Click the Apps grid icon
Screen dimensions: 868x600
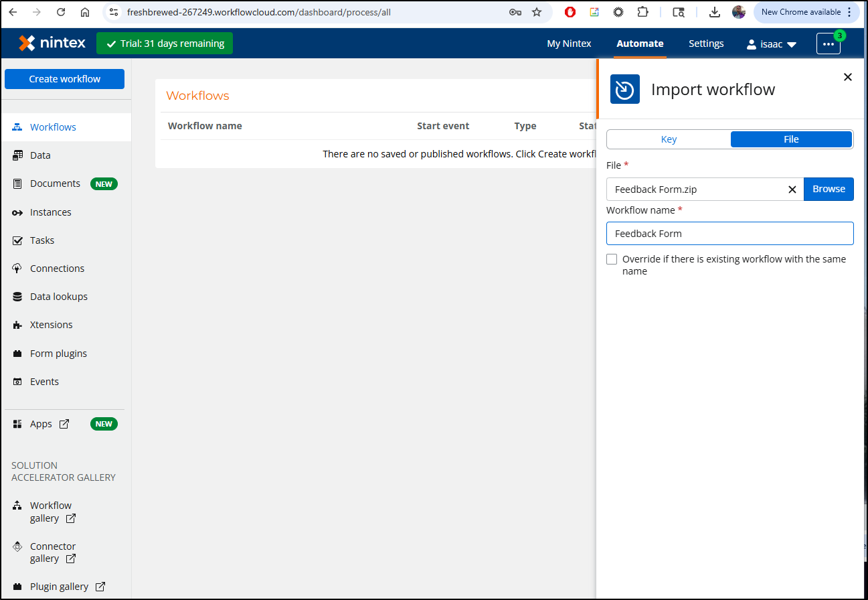17,424
